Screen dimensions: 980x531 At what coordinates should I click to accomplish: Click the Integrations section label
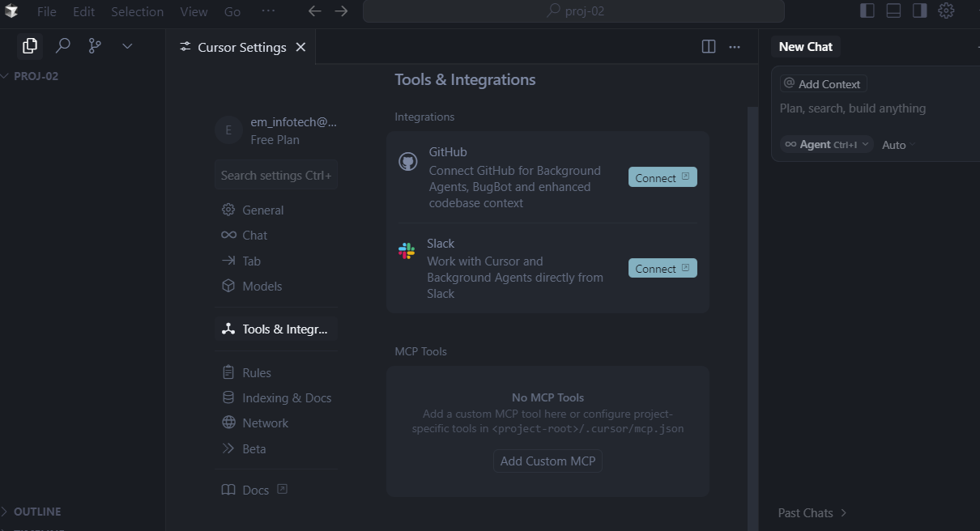click(424, 117)
